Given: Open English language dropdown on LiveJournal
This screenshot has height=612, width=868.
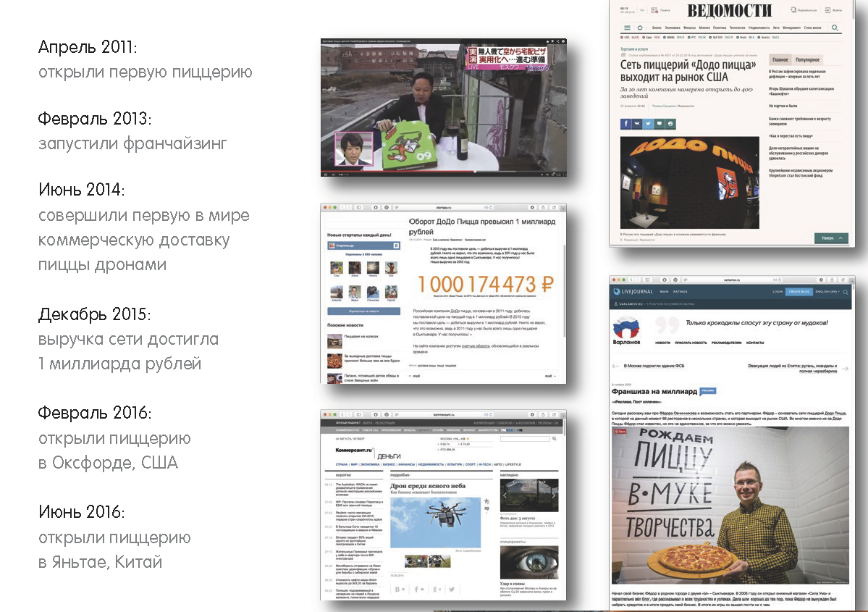Looking at the screenshot, I should (827, 291).
